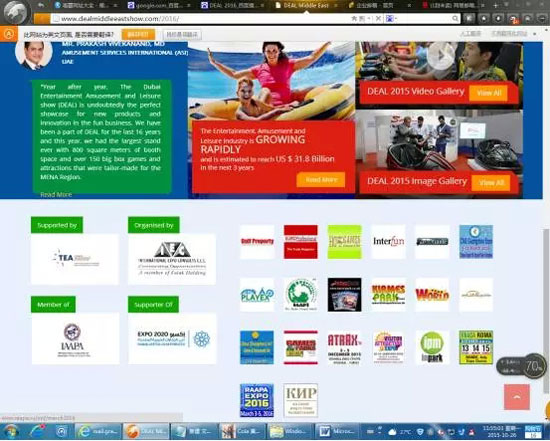Click the red back-to-top arrow button

point(517,397)
